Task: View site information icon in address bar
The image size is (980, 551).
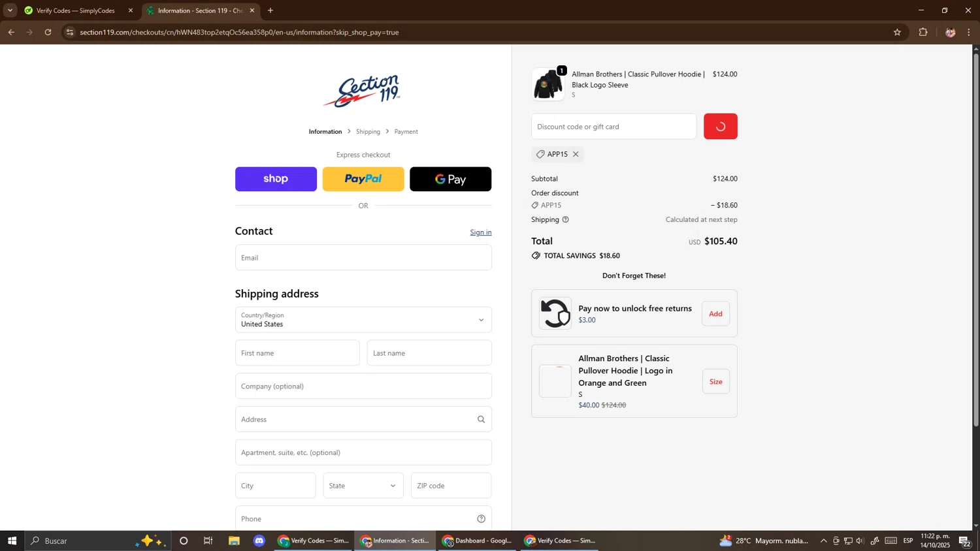Action: coord(70,32)
